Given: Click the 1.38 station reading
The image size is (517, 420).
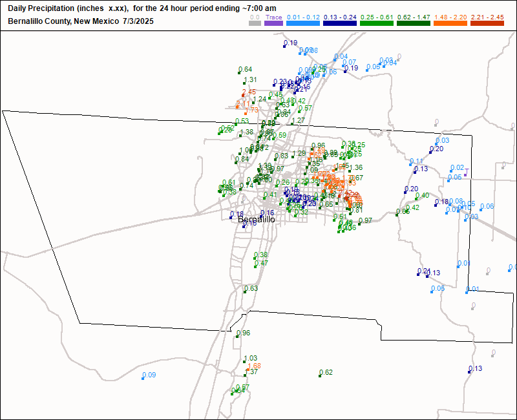Looking at the screenshot, I should click(247, 132).
